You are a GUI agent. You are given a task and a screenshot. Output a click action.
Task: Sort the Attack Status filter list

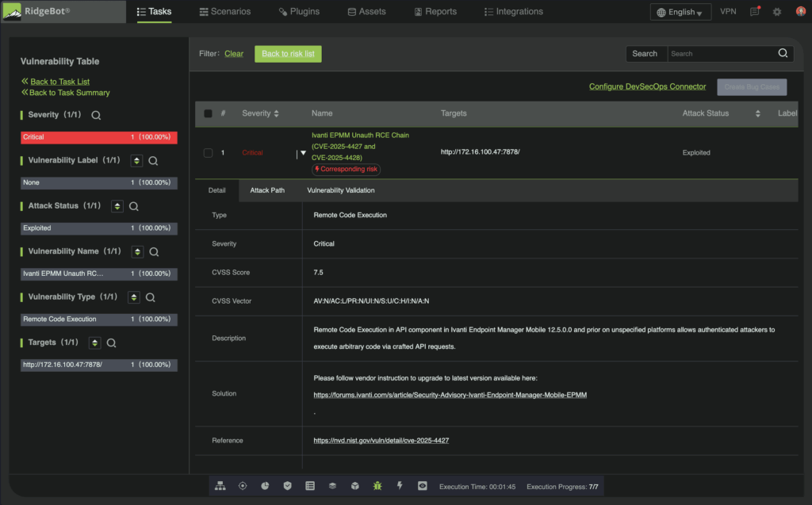click(x=117, y=206)
